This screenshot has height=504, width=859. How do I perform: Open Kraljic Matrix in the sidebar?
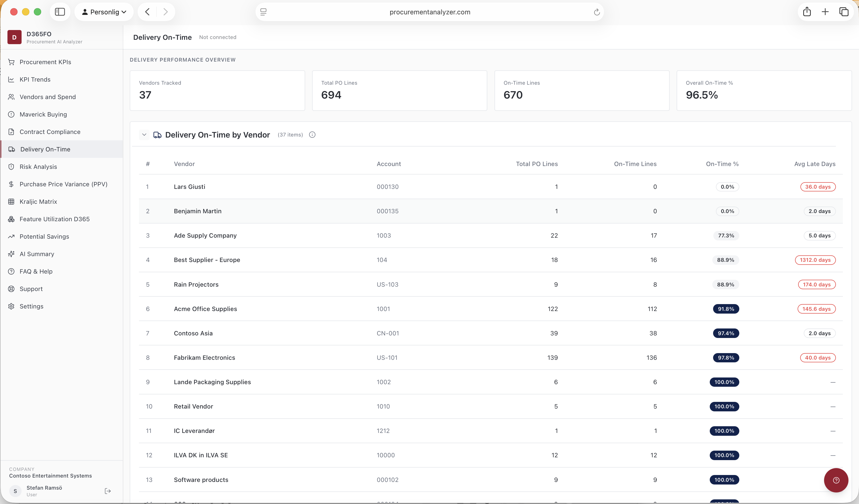38,202
